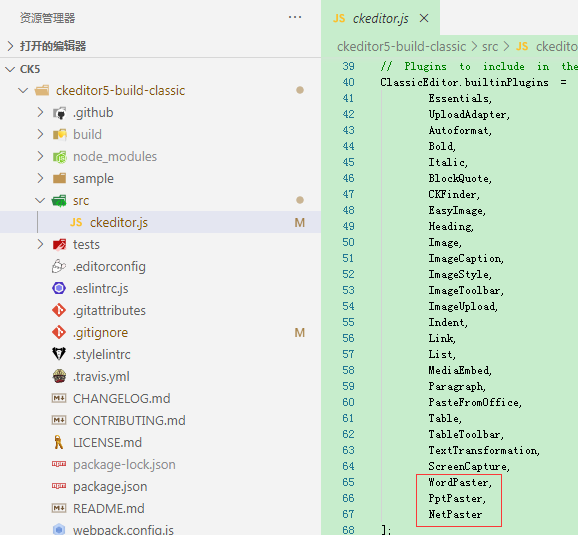Place cursor on PptPaster in line 66

(455, 498)
